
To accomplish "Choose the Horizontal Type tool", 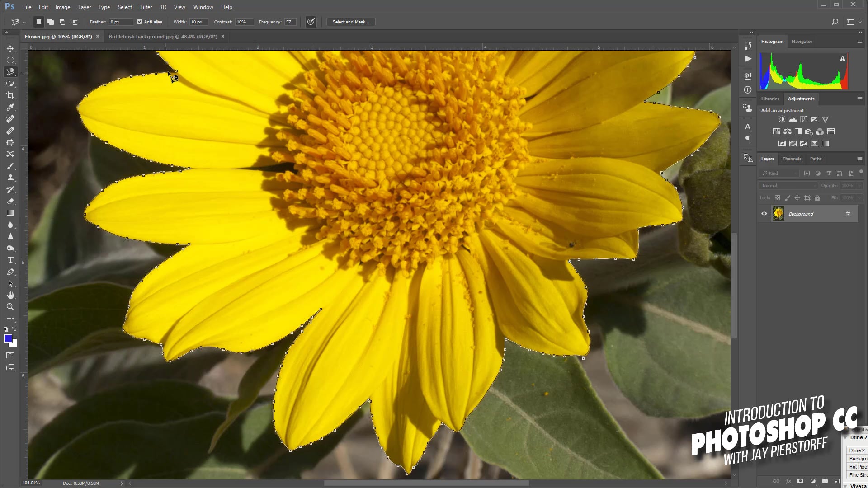I will pyautogui.click(x=10, y=260).
